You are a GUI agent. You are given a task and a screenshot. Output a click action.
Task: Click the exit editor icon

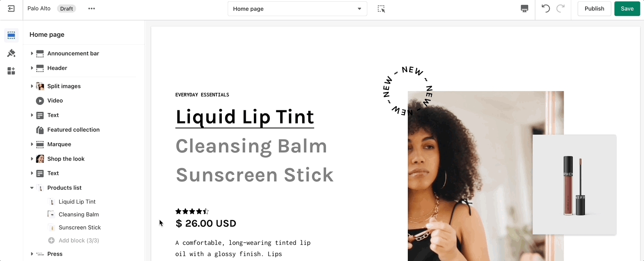[x=11, y=9]
